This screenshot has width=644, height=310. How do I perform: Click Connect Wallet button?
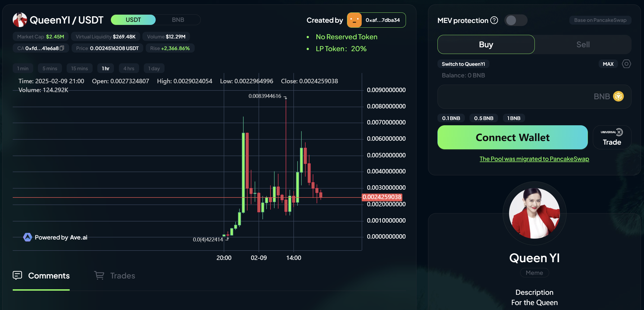(x=512, y=137)
